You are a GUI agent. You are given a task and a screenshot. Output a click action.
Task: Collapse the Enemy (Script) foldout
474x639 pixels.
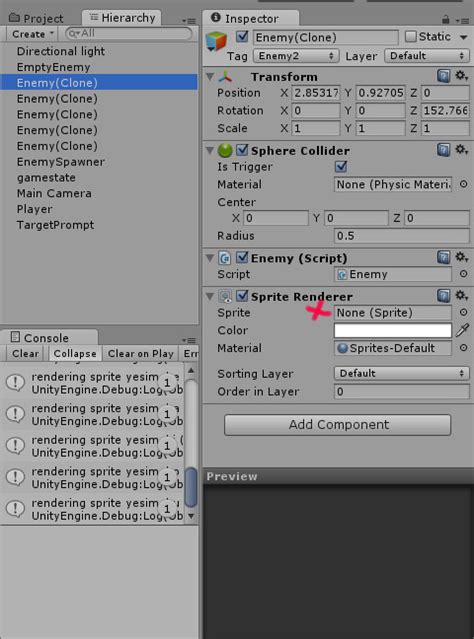point(210,258)
